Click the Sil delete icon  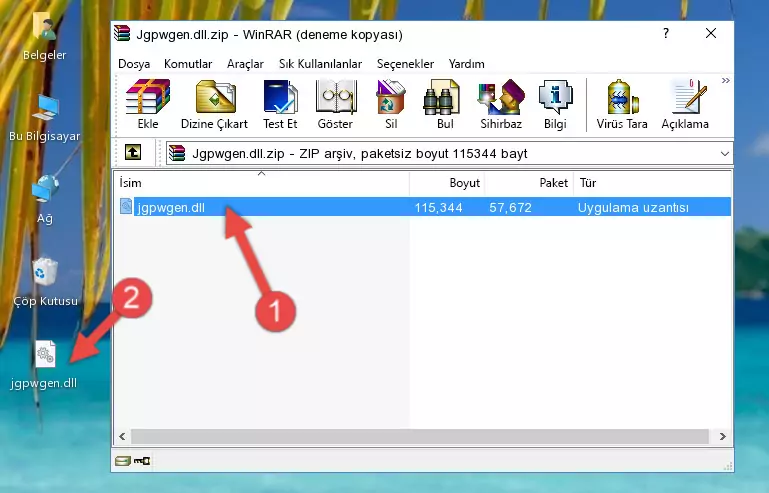[x=391, y=104]
